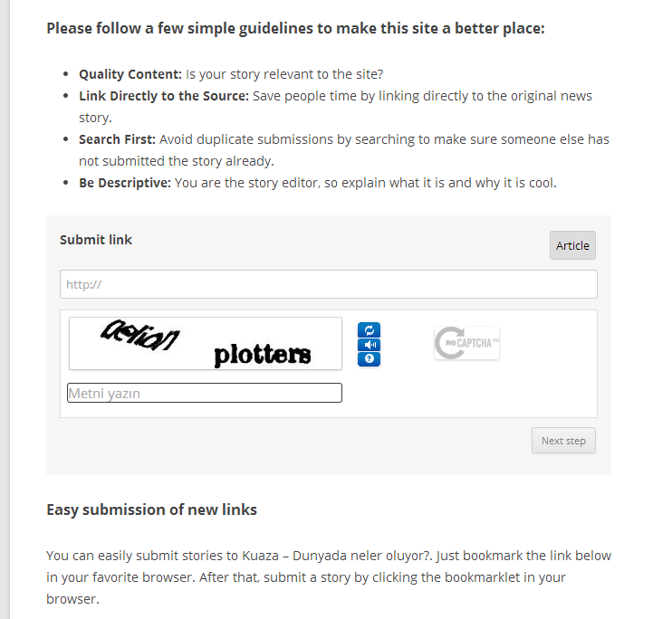
Task: Focus the 'Metni yazın' captcha text box
Action: coord(205,393)
